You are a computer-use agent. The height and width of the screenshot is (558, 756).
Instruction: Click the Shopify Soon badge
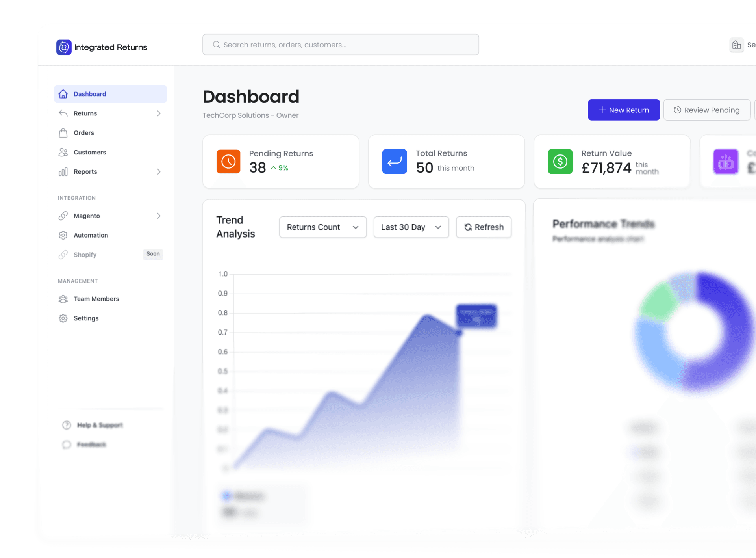[153, 254]
